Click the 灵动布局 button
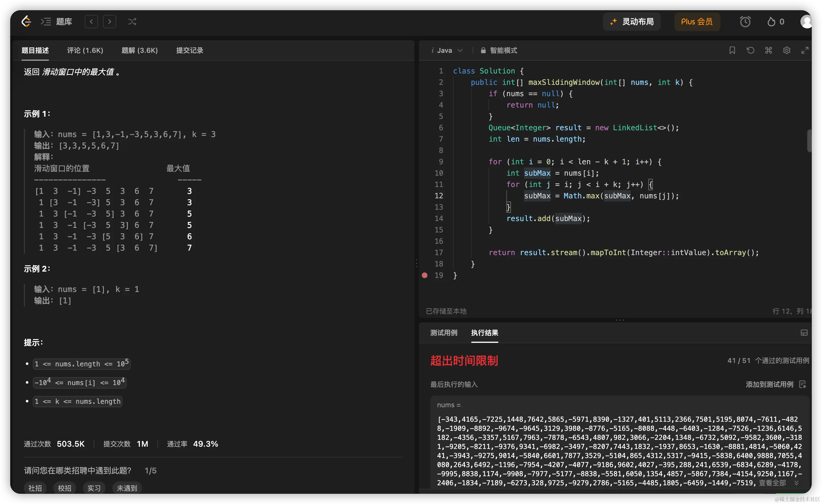 pyautogui.click(x=632, y=22)
